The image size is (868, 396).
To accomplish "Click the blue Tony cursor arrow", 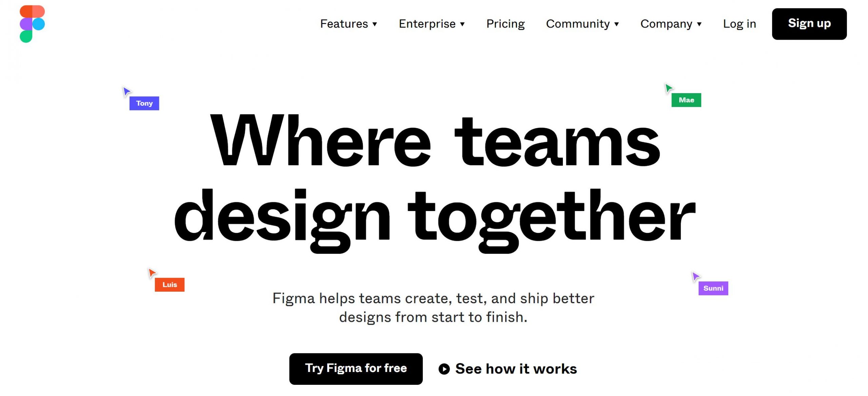I will [126, 91].
